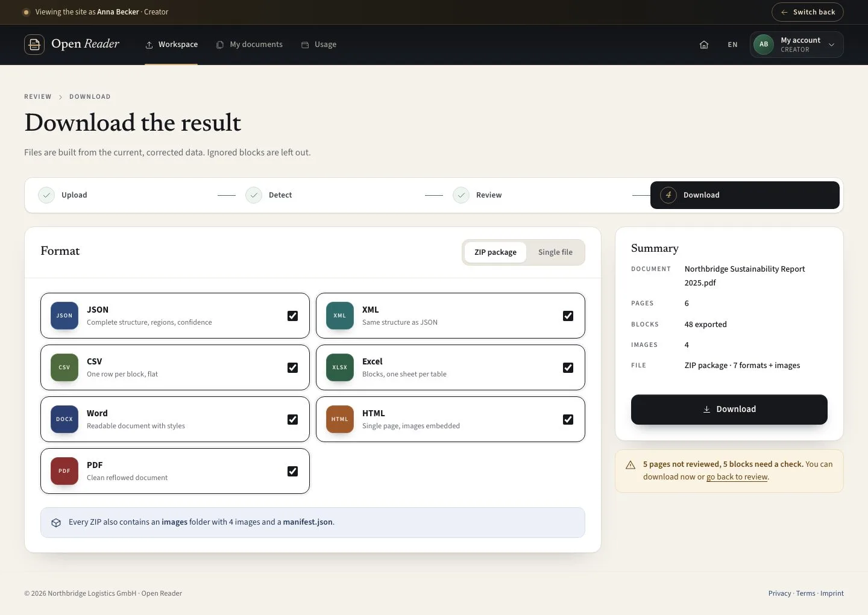Uncheck the HTML format checkbox
The height and width of the screenshot is (615, 868).
[x=568, y=419]
